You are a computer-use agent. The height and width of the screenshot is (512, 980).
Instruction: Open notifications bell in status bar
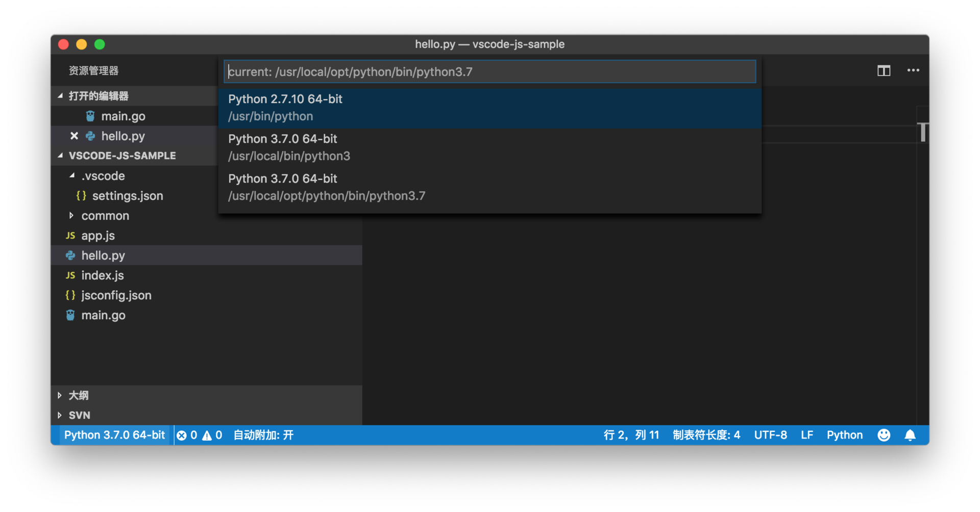coord(910,435)
